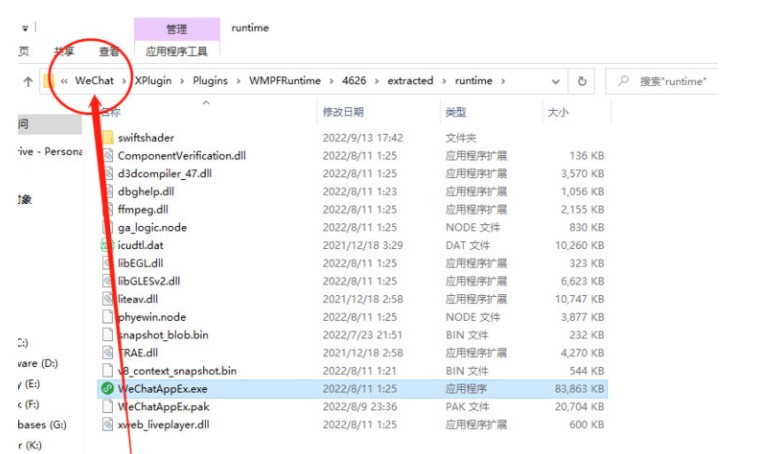Select phyewin.node file name
Image resolution: width=765 pixels, height=454 pixels.
pyautogui.click(x=152, y=317)
